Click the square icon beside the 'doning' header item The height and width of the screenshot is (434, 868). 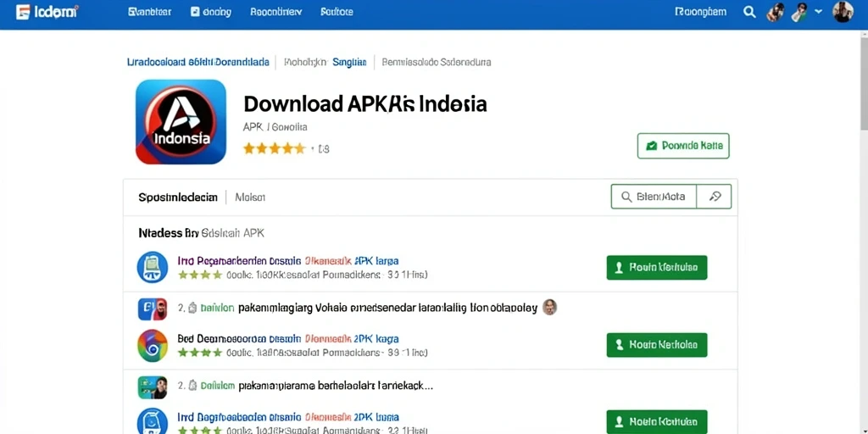[x=195, y=12]
